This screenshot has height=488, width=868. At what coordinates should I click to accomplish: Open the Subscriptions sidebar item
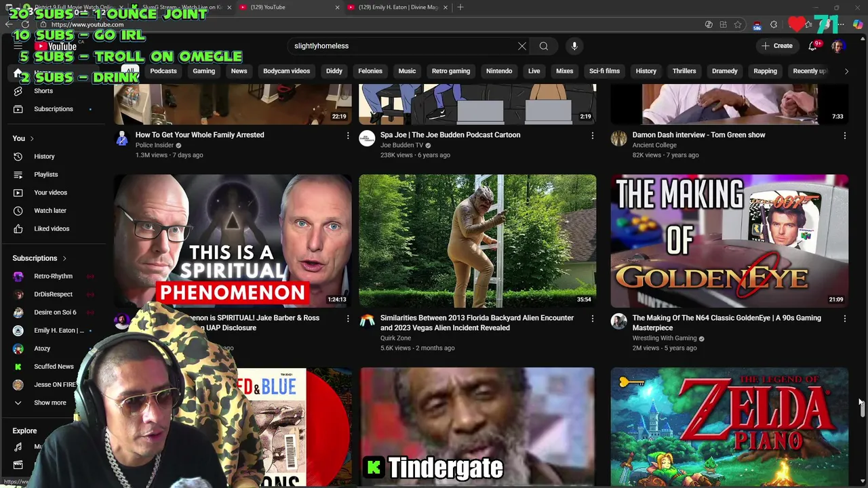(x=53, y=109)
